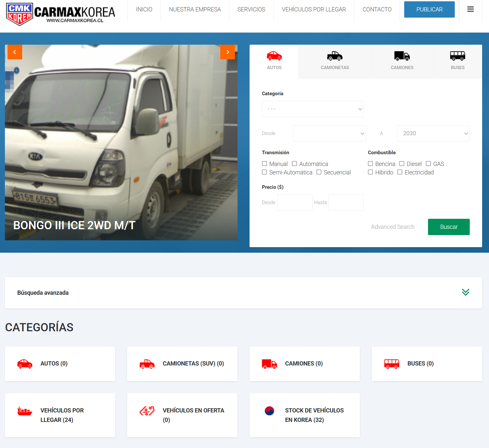489x448 pixels.
Task: Switch to the AUTOS search tab
Action: [x=274, y=61]
